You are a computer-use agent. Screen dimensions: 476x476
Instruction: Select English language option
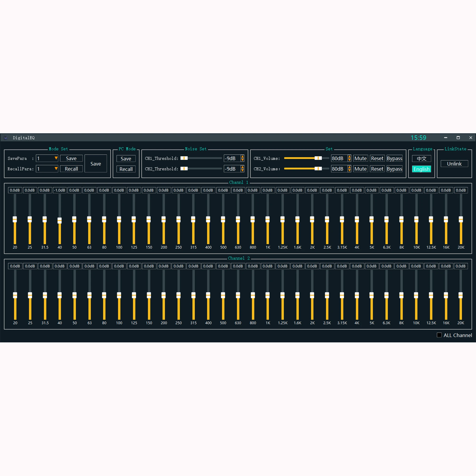click(421, 169)
